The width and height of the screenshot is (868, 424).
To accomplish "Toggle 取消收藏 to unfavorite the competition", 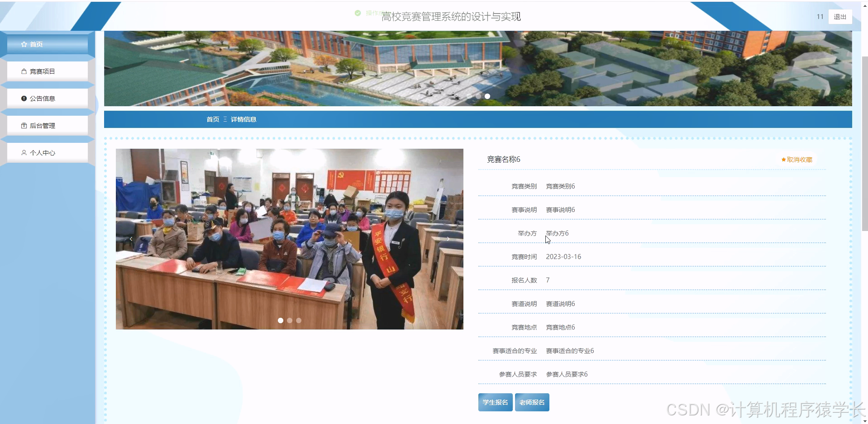I will (x=796, y=159).
